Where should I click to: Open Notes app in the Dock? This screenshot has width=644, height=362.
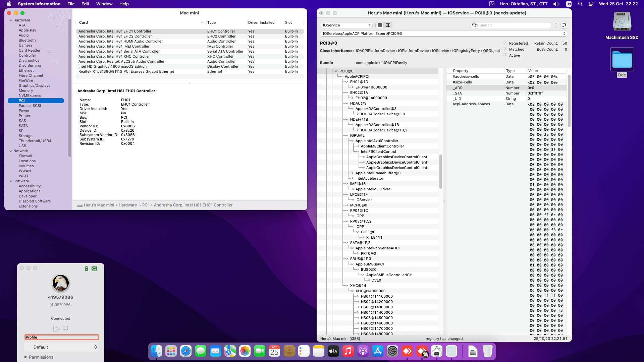point(319,351)
